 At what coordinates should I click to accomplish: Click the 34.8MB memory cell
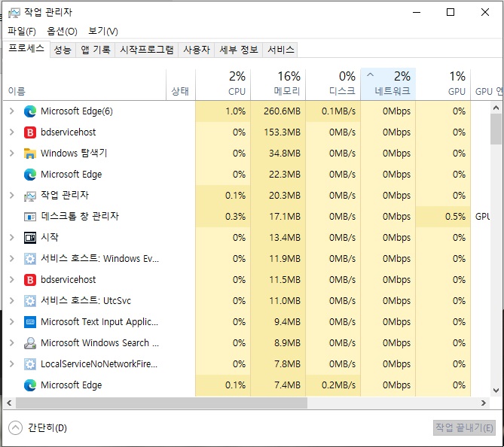tap(278, 154)
